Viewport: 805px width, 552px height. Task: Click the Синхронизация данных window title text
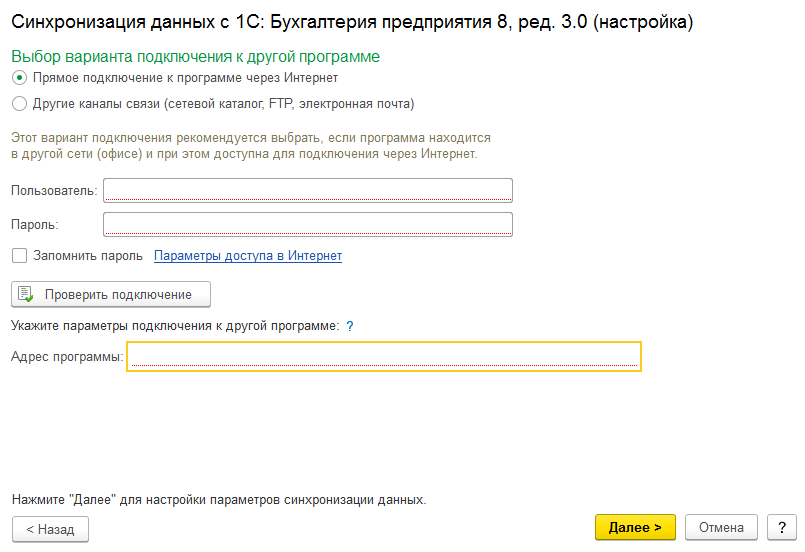click(352, 22)
